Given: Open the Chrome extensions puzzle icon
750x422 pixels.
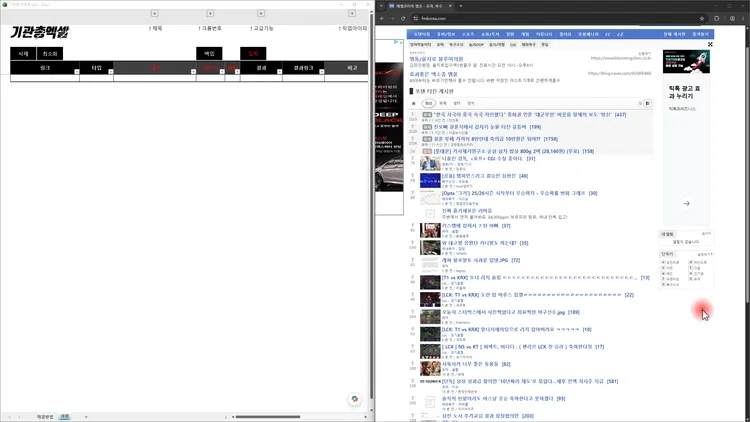Looking at the screenshot, I should 717,19.
